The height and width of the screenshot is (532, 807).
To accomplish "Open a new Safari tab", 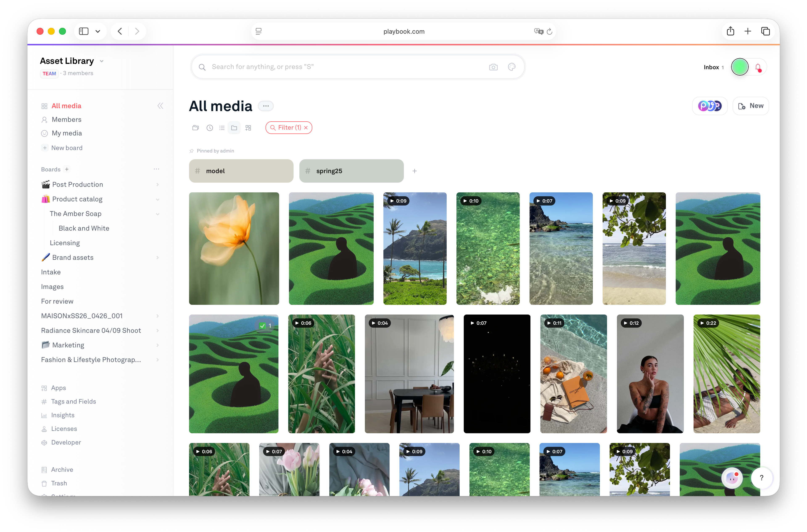I will coord(748,31).
